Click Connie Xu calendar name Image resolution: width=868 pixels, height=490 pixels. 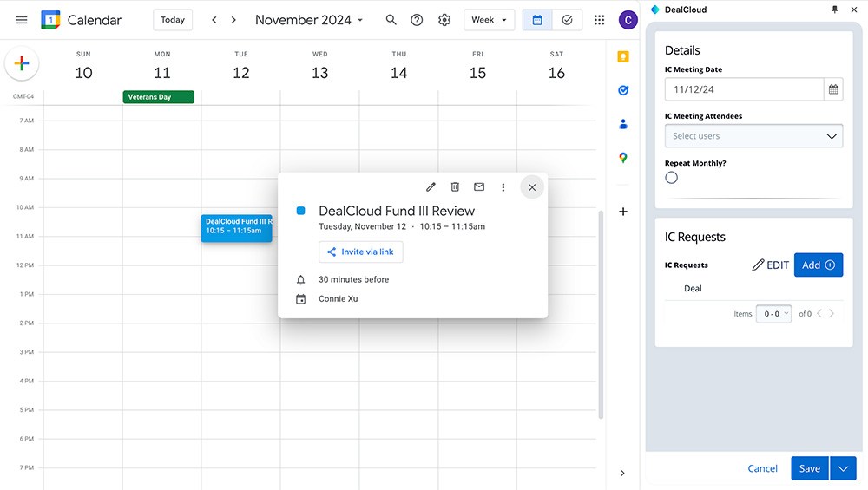[339, 298]
